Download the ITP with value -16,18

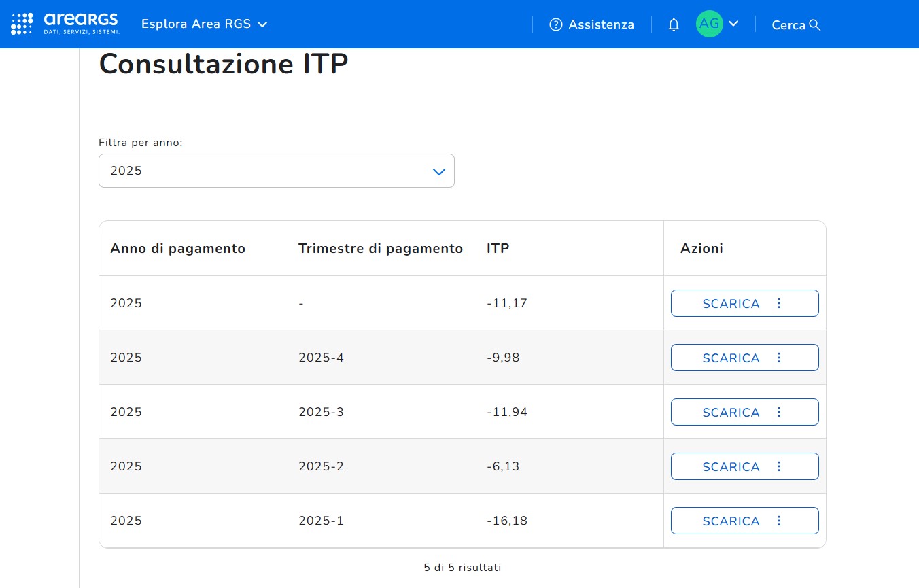[x=731, y=521]
